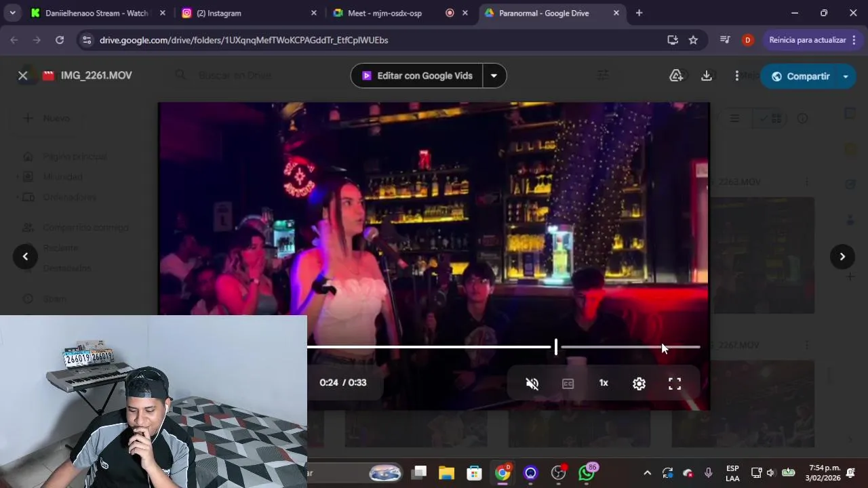Unmute the video with the speaker icon

click(x=532, y=384)
